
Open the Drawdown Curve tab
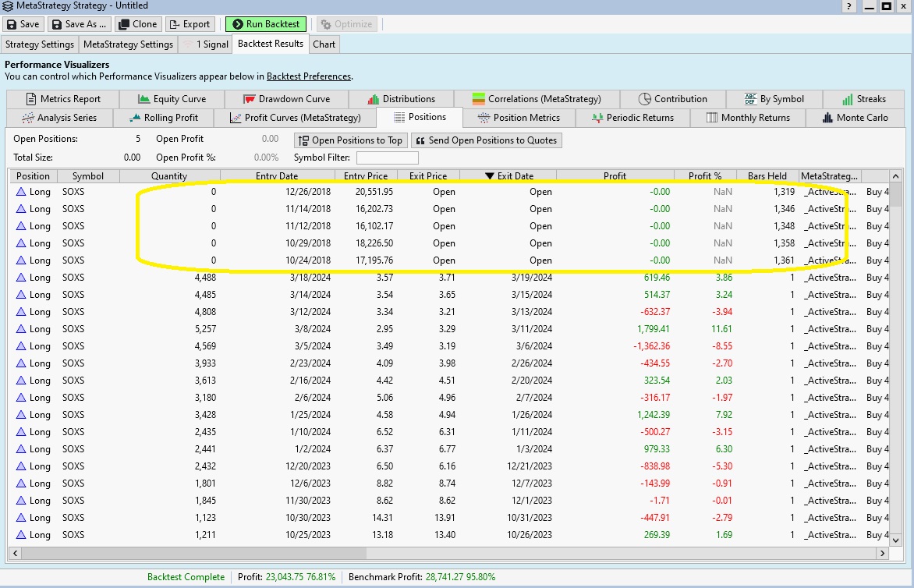[x=286, y=99]
